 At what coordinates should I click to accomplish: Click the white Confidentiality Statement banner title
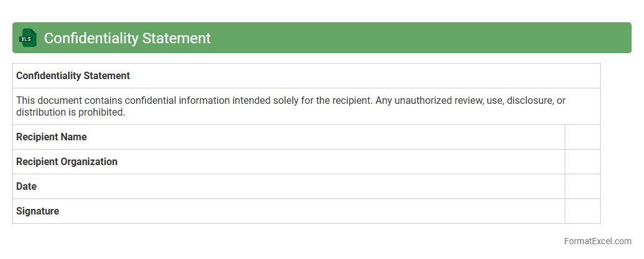pyautogui.click(x=127, y=38)
